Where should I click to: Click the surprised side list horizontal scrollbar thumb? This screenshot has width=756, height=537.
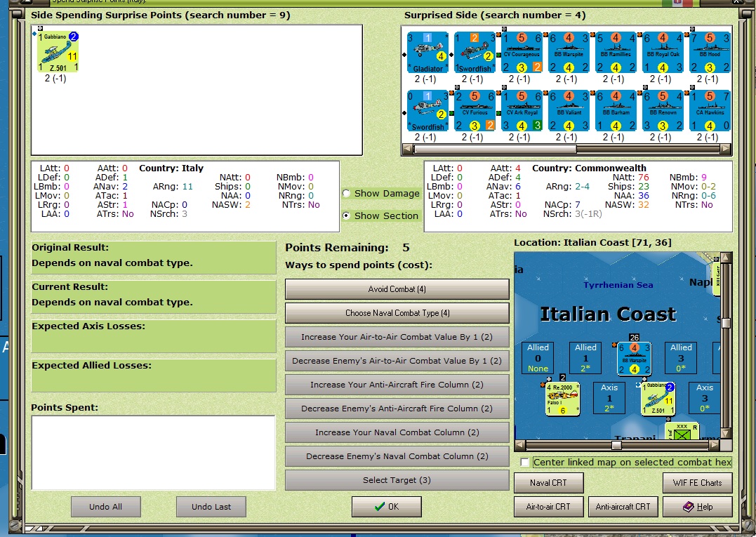[495, 150]
